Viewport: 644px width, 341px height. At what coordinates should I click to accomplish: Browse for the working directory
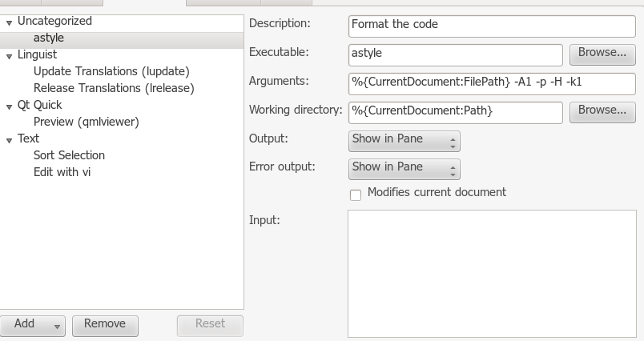tap(602, 111)
